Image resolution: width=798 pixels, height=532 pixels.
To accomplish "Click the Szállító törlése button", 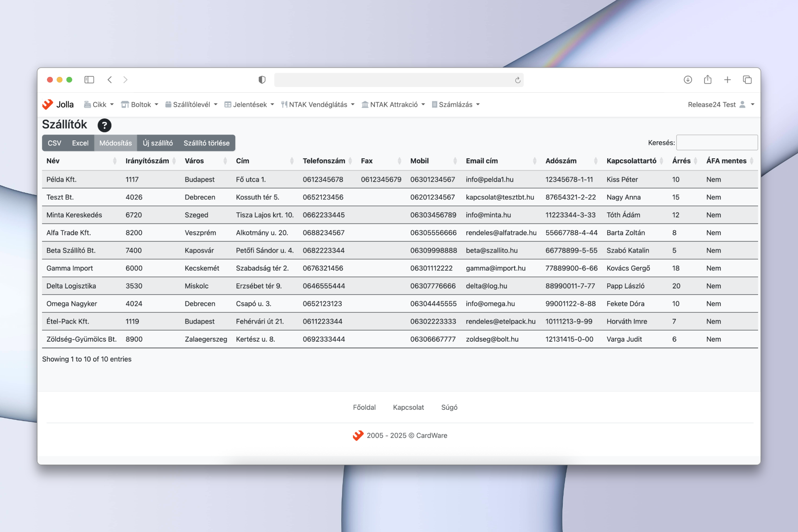I will point(207,143).
